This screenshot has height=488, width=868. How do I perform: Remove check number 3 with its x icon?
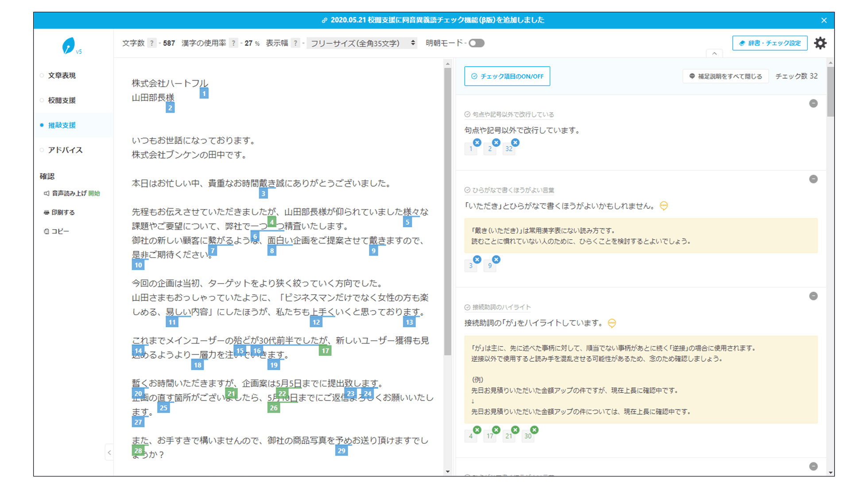(x=477, y=259)
